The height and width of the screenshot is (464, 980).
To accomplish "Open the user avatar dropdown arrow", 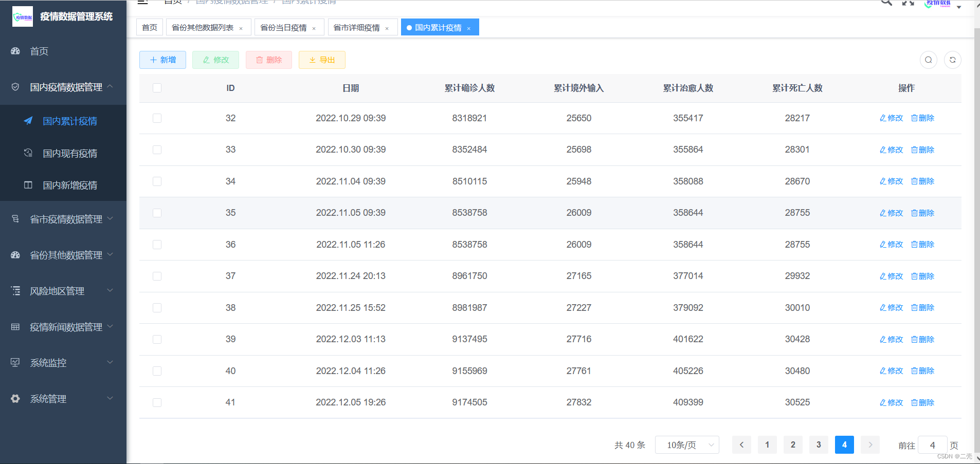I will [959, 7].
